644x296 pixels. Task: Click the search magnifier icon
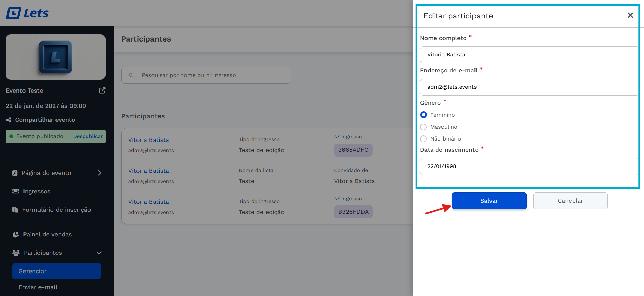point(131,75)
